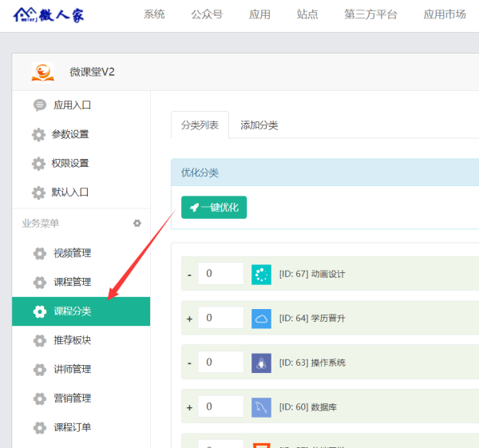Click the gear icon beside 营销管理
Image resolution: width=479 pixels, height=448 pixels.
[x=40, y=398]
